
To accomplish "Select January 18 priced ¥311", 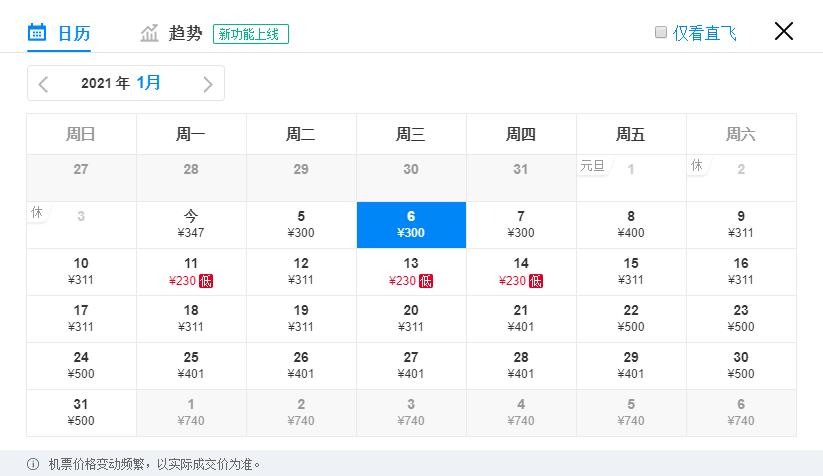I will (x=191, y=319).
